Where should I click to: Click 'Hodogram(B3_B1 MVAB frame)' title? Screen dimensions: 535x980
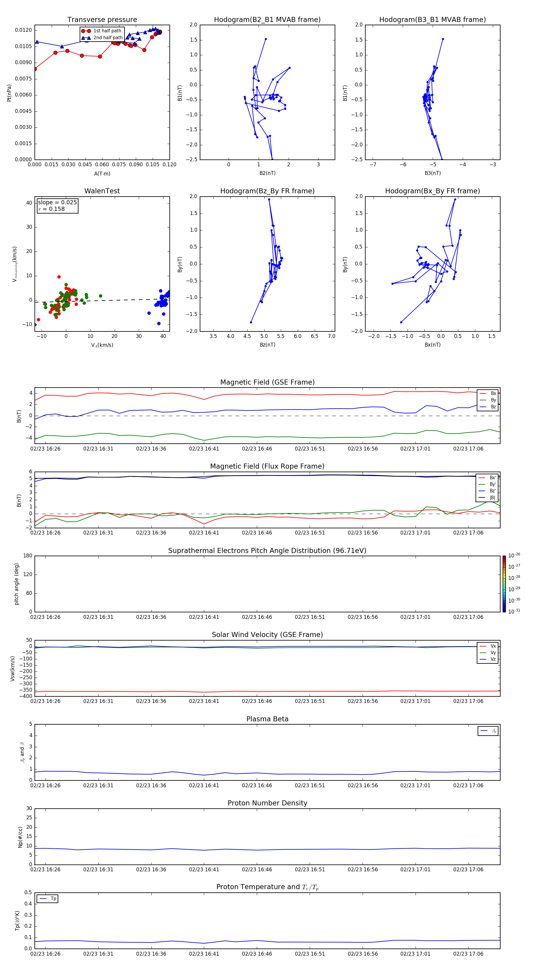[432, 20]
